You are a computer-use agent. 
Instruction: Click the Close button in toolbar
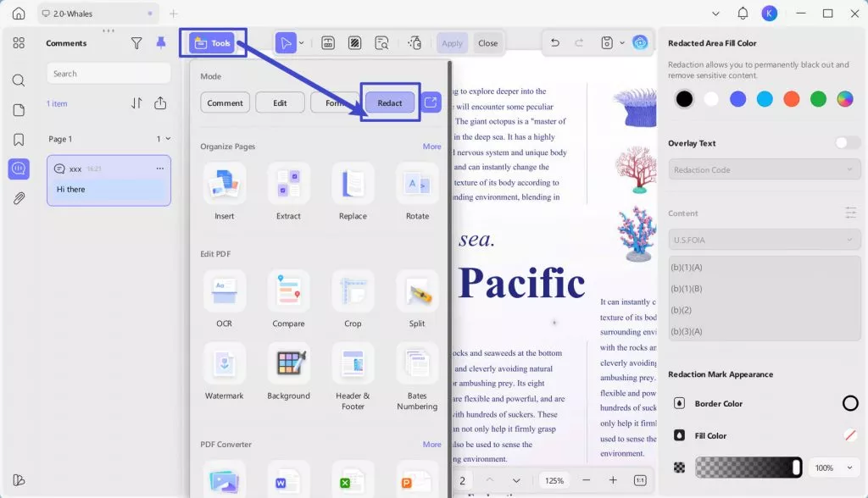click(x=487, y=43)
